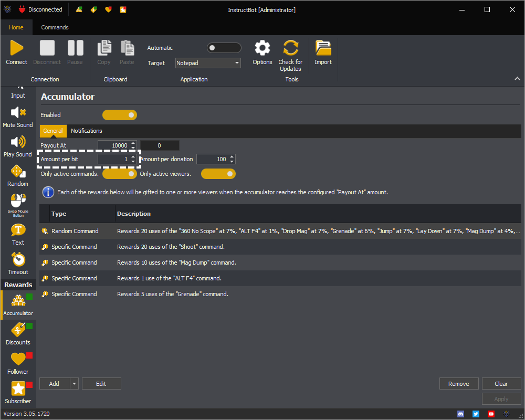Screen dimensions: 525x420
Task: Collapse the ribbon with chevron
Action: tap(517, 79)
